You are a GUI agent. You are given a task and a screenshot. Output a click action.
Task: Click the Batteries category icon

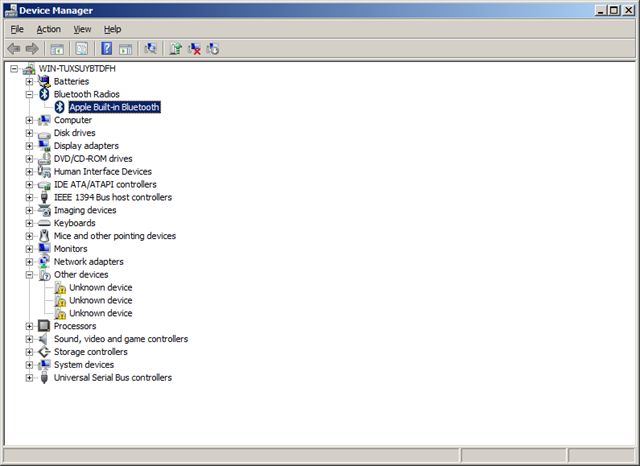tap(44, 81)
